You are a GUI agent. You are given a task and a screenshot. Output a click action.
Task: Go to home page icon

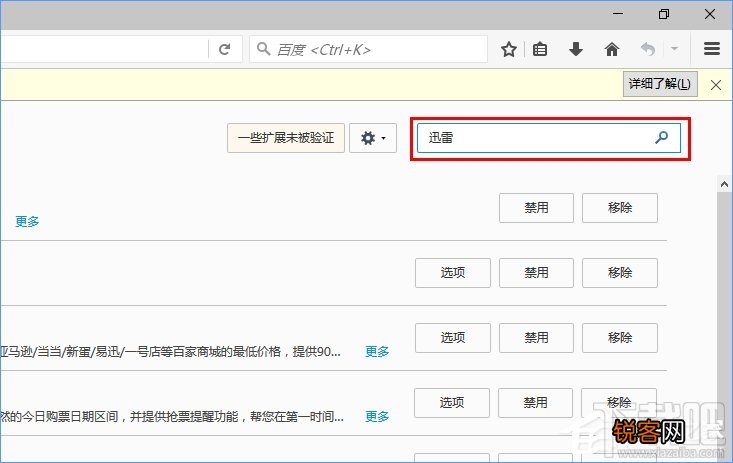[x=611, y=49]
